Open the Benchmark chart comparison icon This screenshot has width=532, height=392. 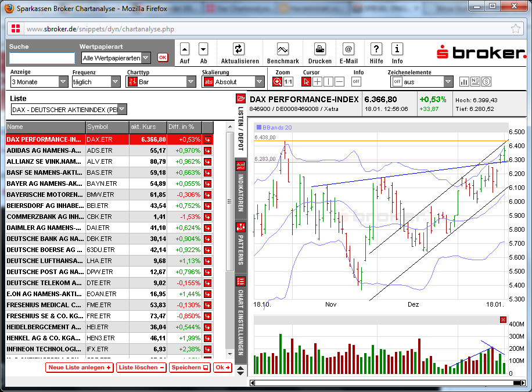click(282, 49)
